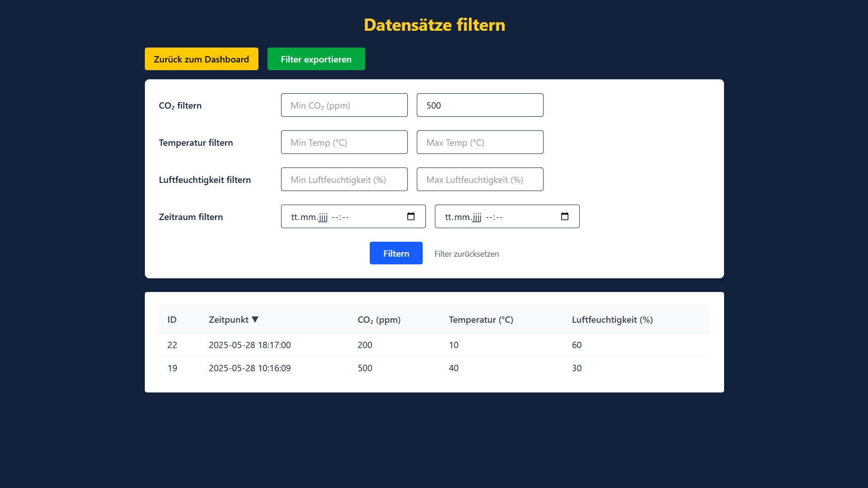
Task: Open the end date calendar picker icon
Action: (x=564, y=216)
